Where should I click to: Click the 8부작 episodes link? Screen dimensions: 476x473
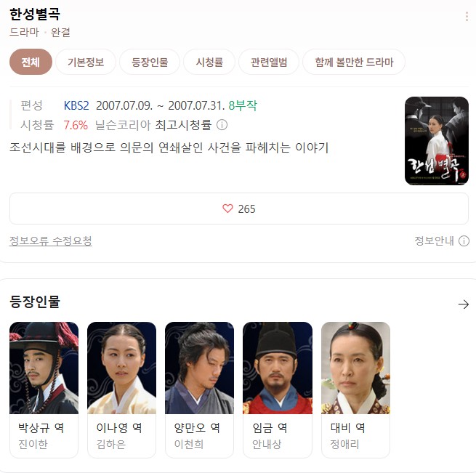point(243,105)
